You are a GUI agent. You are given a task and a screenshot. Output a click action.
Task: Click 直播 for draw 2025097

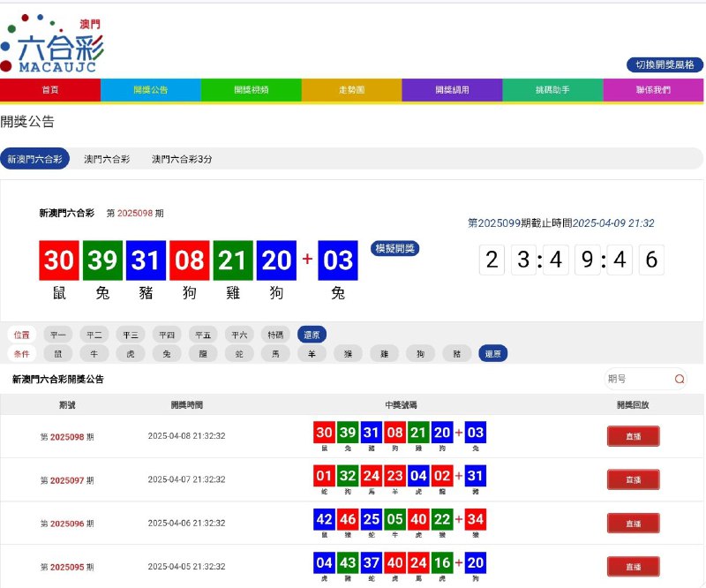pos(633,479)
